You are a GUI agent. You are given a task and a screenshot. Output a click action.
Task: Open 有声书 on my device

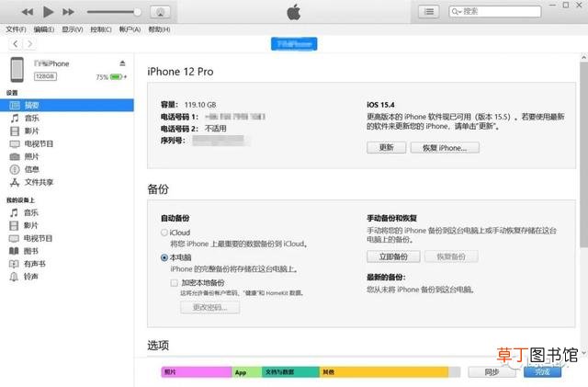point(35,264)
